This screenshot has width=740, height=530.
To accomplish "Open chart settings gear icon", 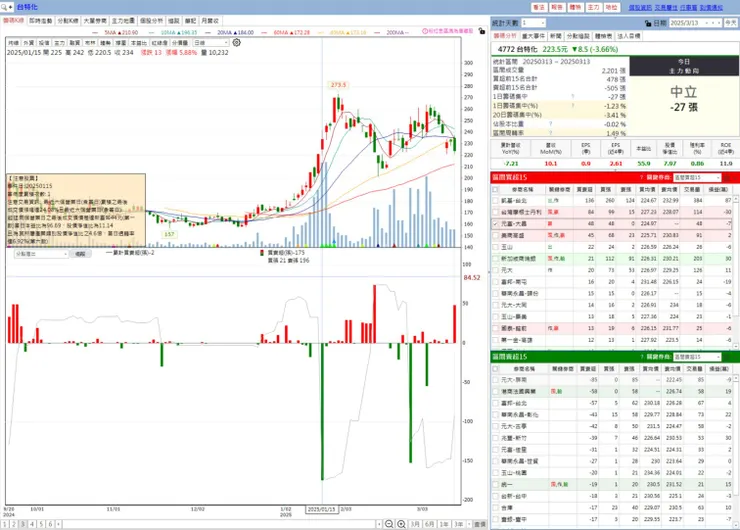I will (x=236, y=42).
